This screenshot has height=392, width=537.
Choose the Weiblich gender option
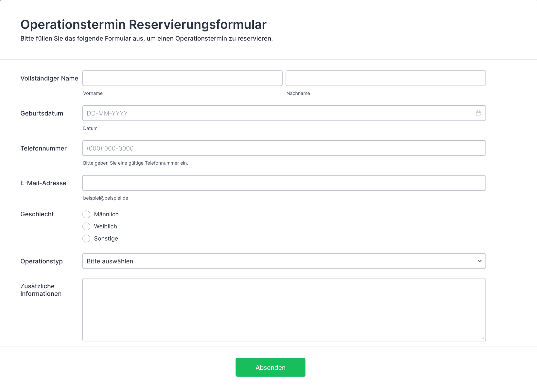pos(86,226)
